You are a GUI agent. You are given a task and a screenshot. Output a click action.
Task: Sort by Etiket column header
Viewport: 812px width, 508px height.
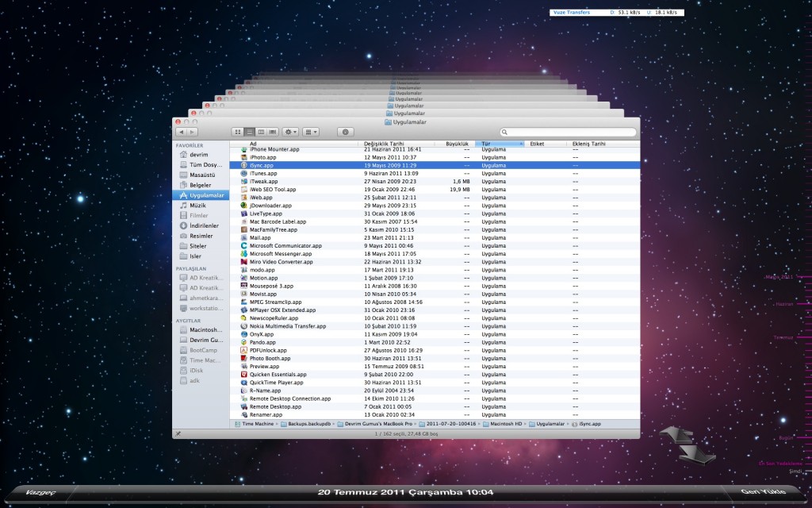click(545, 144)
